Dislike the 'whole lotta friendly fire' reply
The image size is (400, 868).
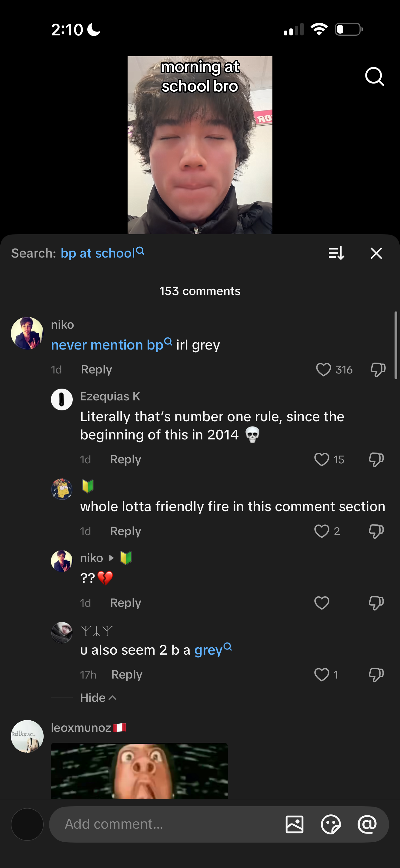[376, 531]
